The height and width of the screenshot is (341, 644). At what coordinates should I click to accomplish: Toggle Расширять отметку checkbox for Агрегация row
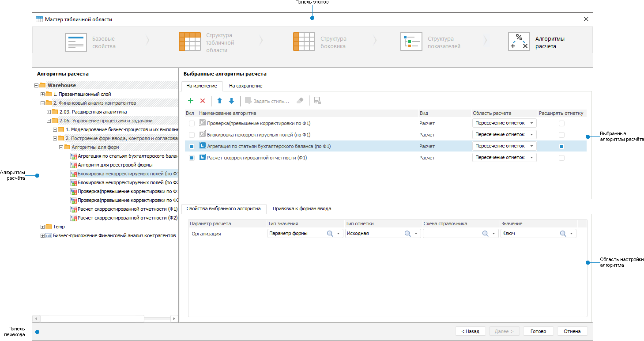click(561, 146)
